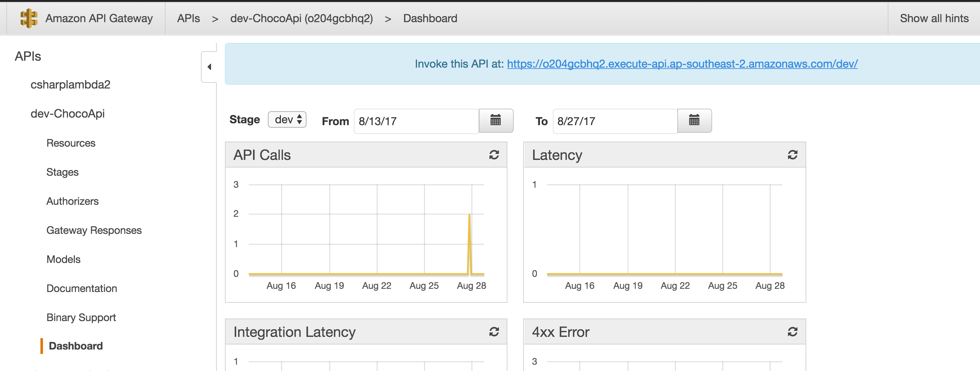Click the Amazon API Gateway logo icon
This screenshot has height=371, width=980.
click(28, 18)
